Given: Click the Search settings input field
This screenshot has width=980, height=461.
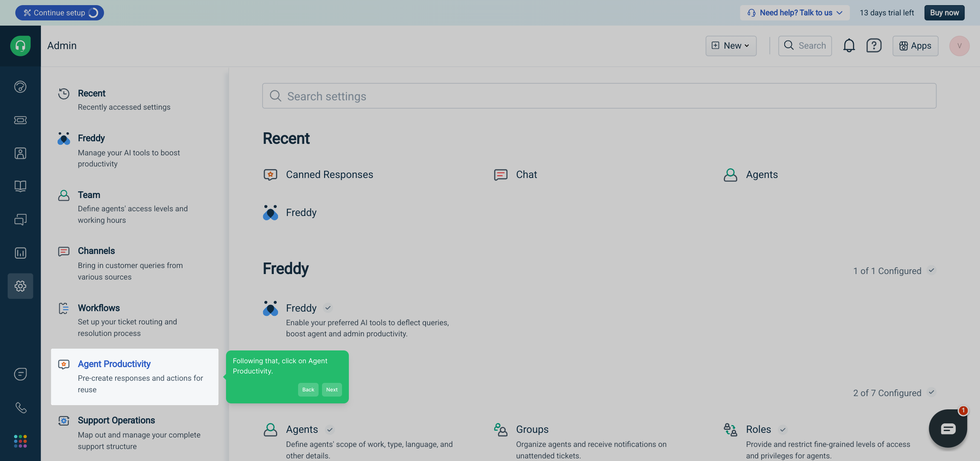Looking at the screenshot, I should (599, 96).
